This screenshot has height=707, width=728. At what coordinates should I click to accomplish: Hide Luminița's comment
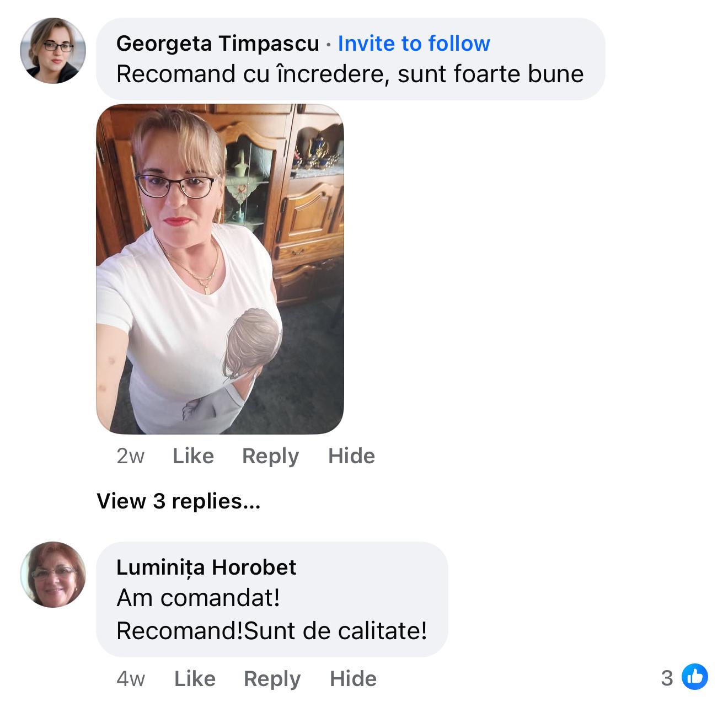(x=353, y=679)
